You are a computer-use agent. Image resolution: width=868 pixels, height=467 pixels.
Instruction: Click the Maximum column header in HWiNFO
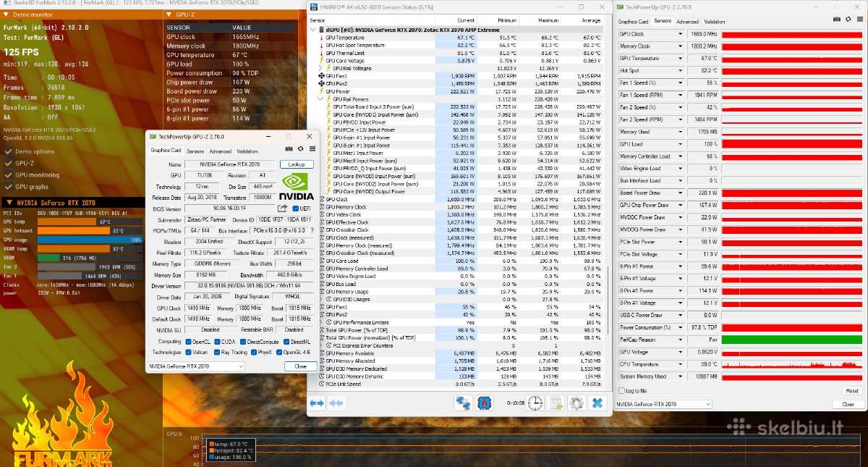548,20
